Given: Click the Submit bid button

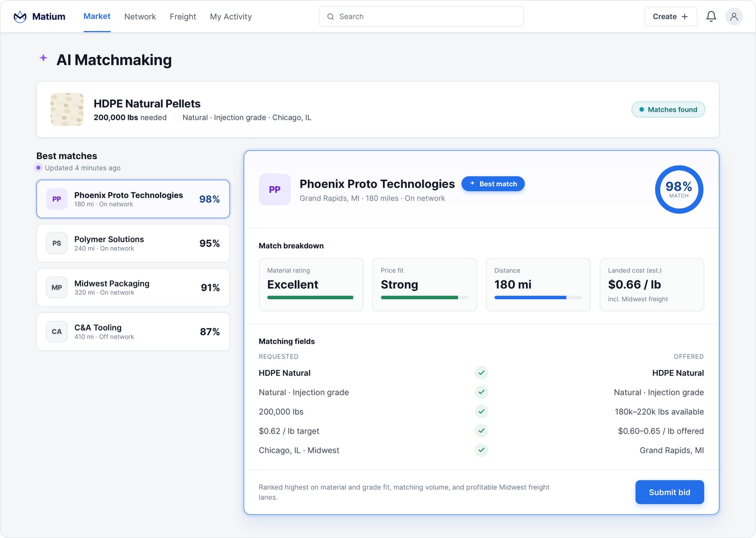Looking at the screenshot, I should (669, 492).
